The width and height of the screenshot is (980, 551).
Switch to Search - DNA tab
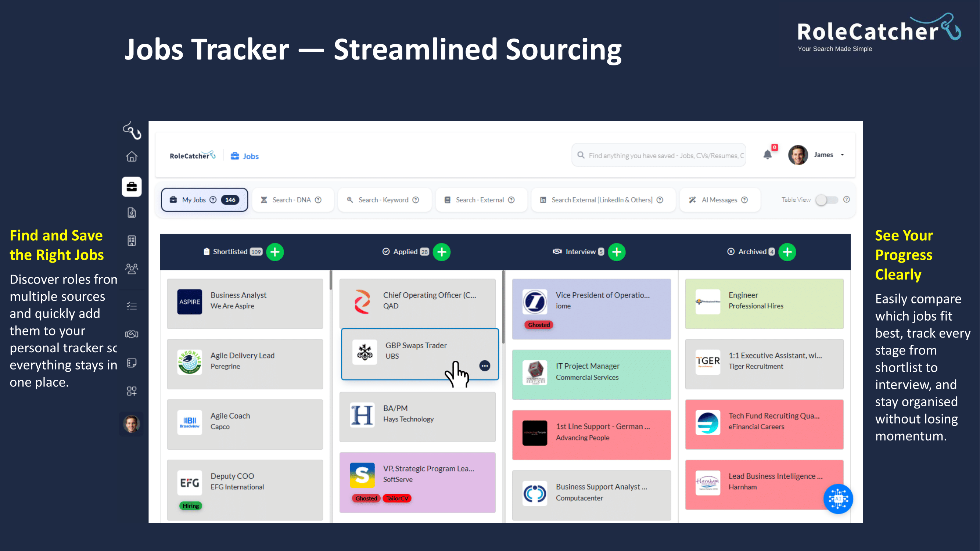pyautogui.click(x=293, y=199)
